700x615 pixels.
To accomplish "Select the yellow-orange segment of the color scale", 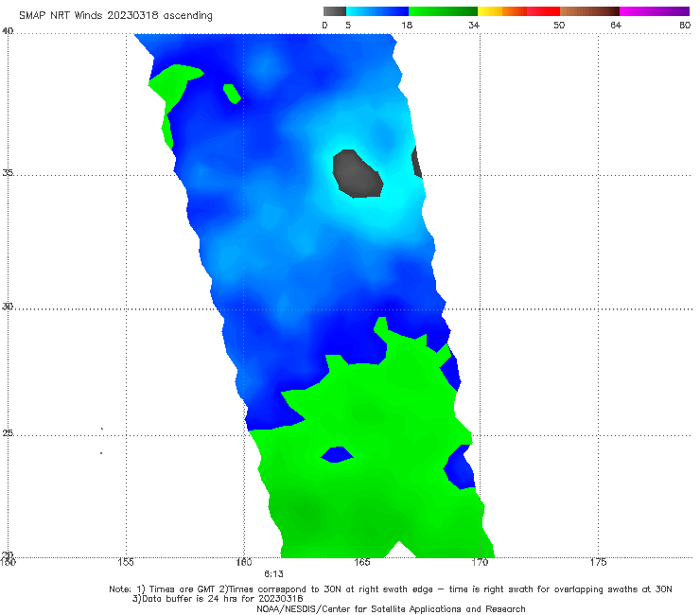I will [x=502, y=11].
